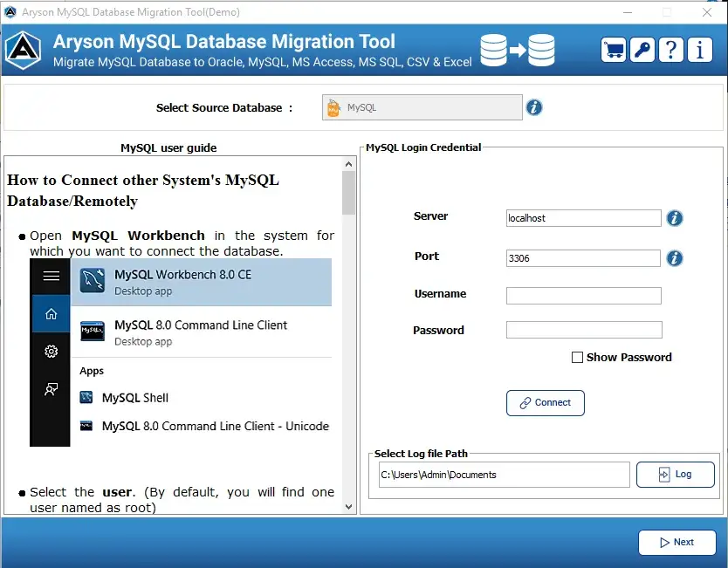Image resolution: width=728 pixels, height=568 pixels.
Task: Open help with the question mark icon
Action: (671, 50)
